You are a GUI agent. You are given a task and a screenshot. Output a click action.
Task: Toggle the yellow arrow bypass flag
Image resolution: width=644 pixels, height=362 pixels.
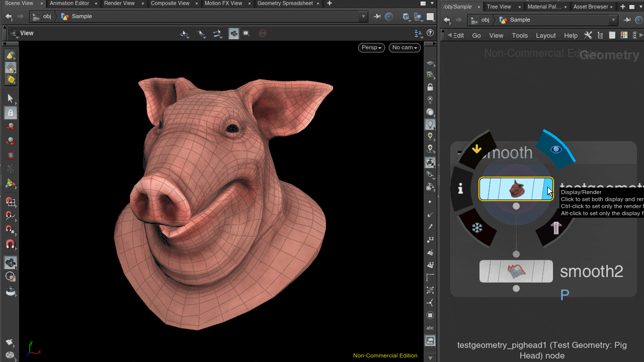[x=477, y=149]
